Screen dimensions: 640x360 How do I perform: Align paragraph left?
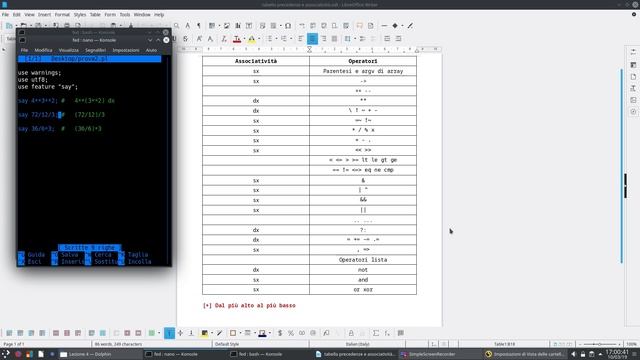coord(301,39)
